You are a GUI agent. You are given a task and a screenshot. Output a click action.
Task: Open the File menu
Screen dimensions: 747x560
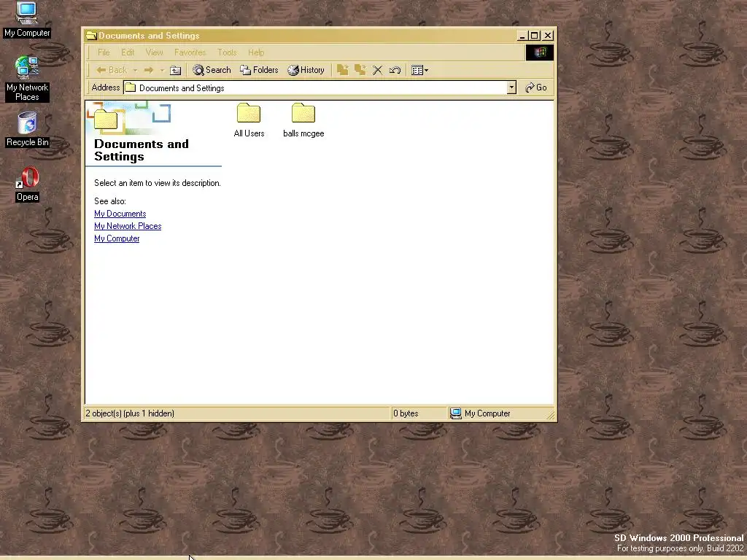(x=104, y=52)
